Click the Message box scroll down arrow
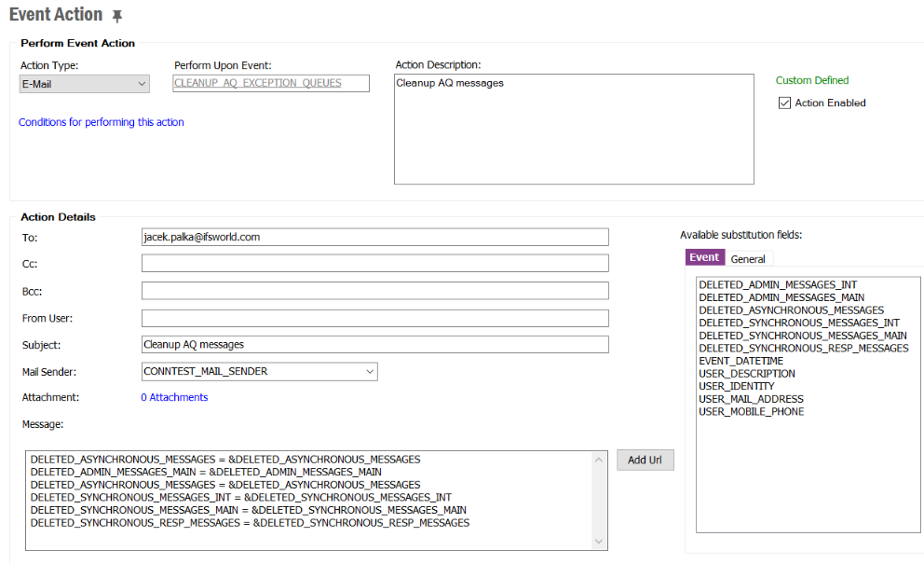Viewport: 924px width, 564px height. pyautogui.click(x=600, y=542)
